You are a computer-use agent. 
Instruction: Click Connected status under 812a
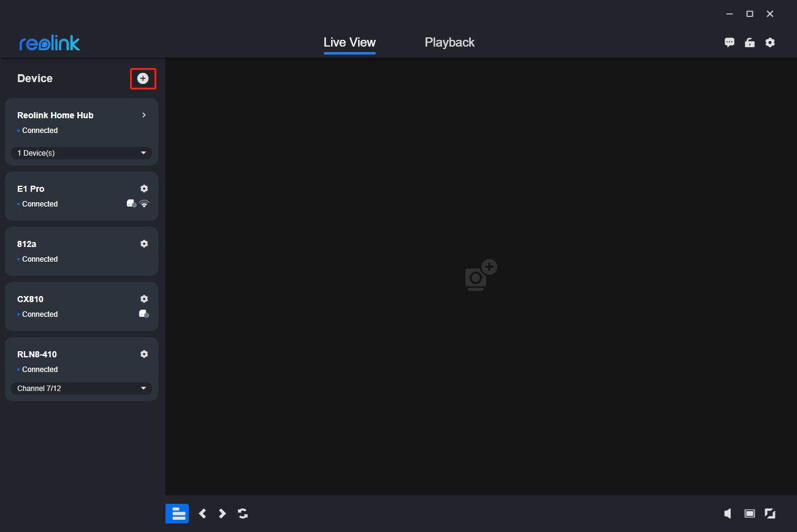coord(40,259)
